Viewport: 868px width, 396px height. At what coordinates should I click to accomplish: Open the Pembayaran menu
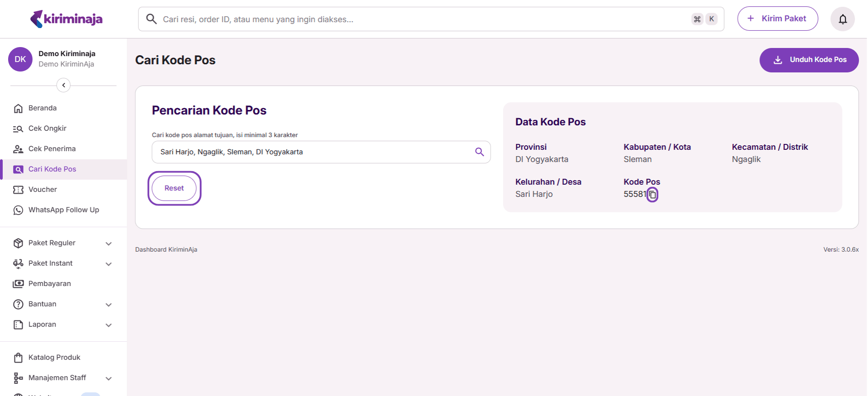[49, 284]
